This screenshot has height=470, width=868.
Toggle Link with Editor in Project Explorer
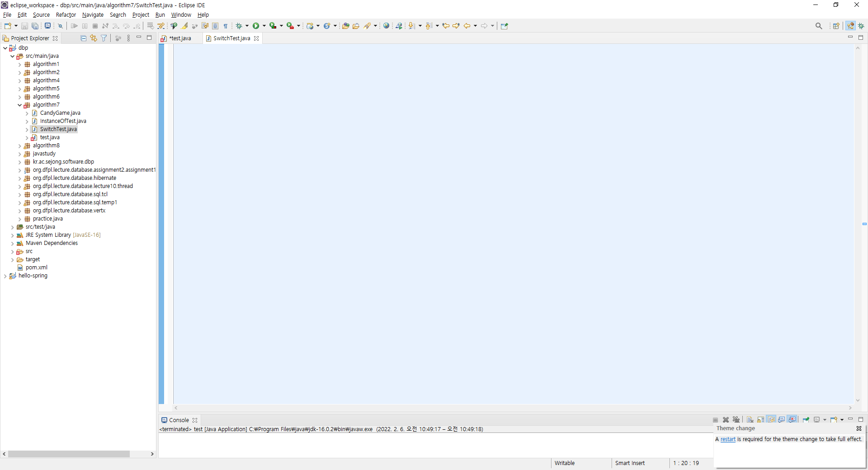coord(94,38)
